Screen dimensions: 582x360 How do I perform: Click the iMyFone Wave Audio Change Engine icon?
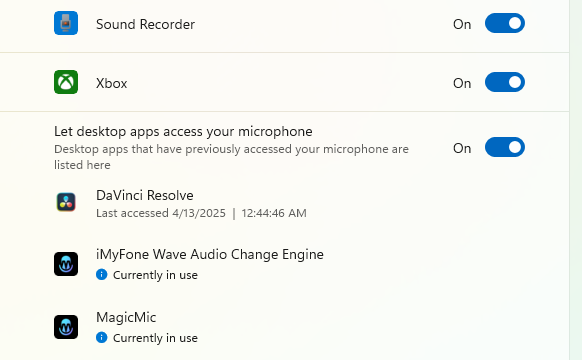(x=66, y=264)
